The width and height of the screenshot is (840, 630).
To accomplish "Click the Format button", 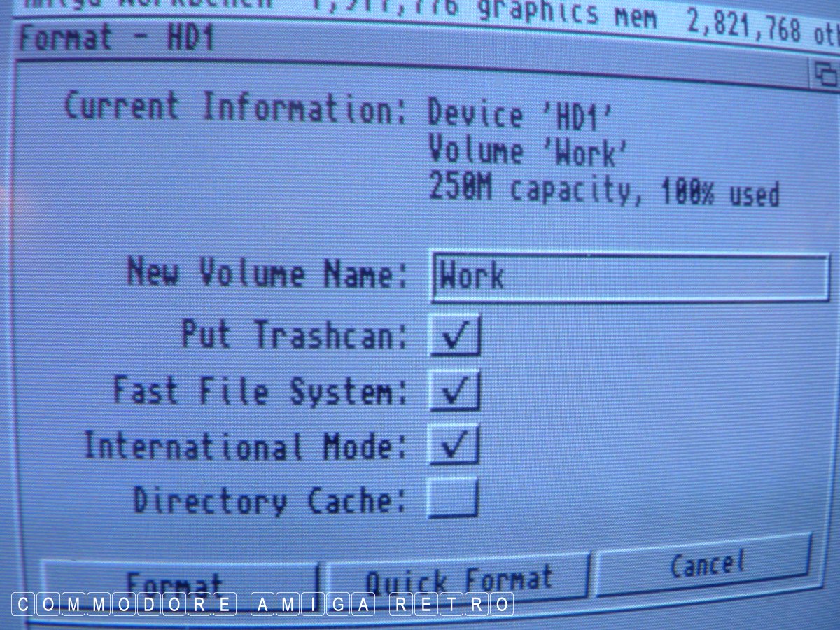I will [x=178, y=582].
